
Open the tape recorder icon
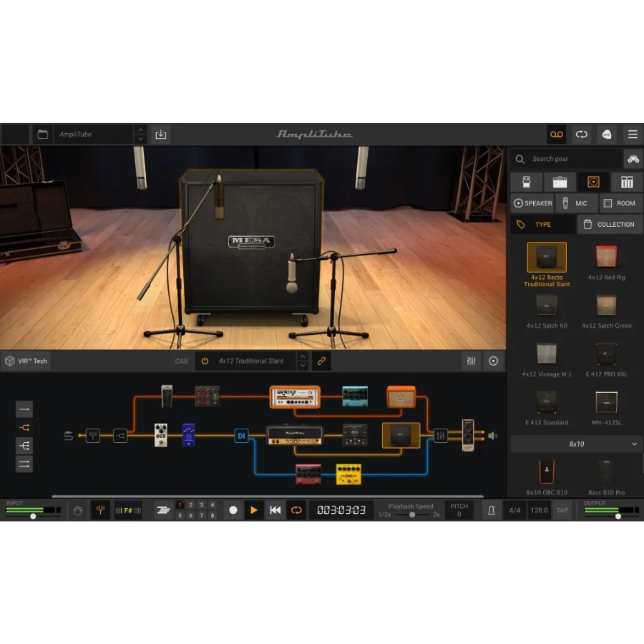click(x=556, y=135)
